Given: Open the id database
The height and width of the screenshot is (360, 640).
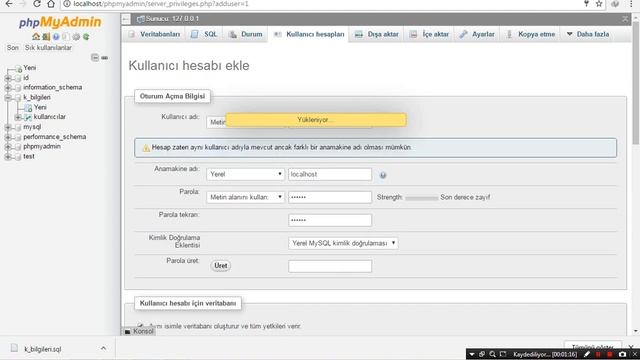Looking at the screenshot, I should 26,78.
